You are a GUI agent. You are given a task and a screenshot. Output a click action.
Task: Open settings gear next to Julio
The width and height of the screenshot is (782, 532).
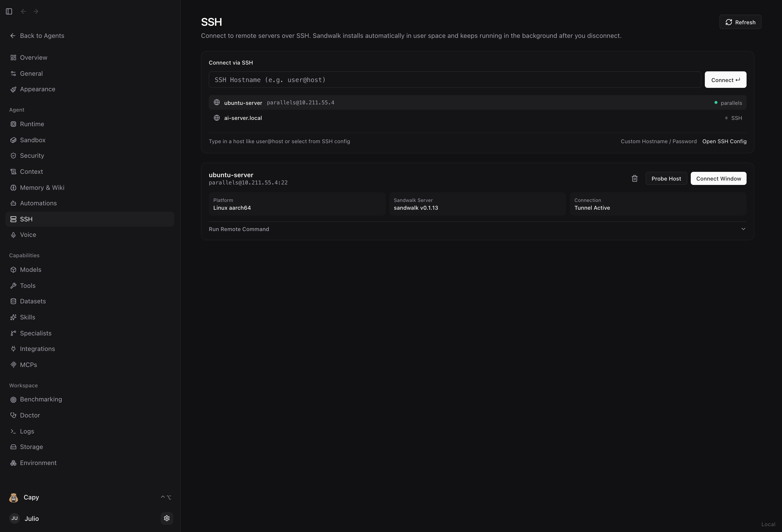pyautogui.click(x=166, y=518)
